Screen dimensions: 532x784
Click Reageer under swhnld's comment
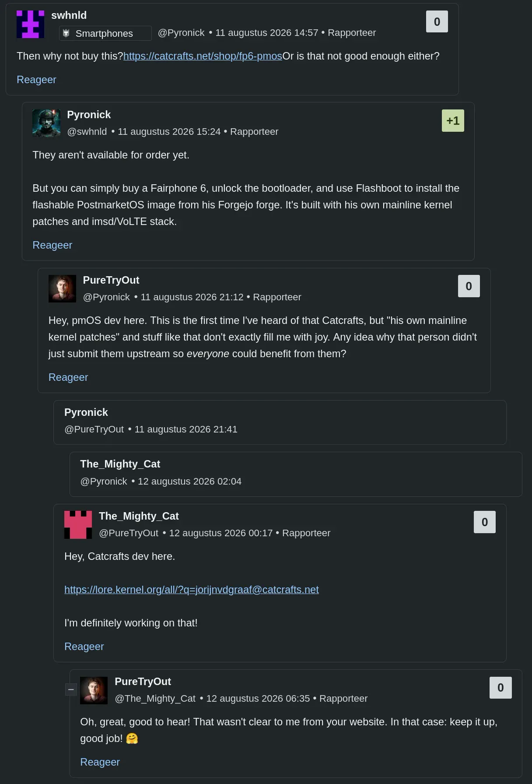click(36, 80)
